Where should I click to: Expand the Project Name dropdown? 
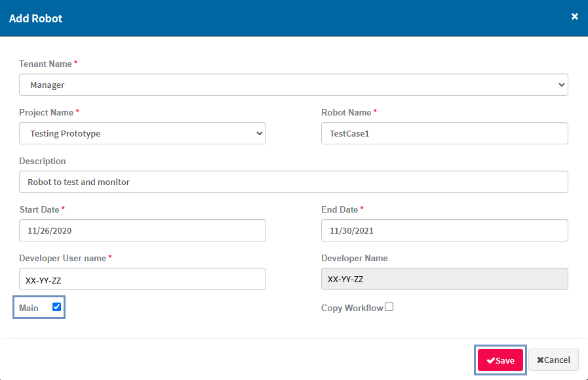142,133
